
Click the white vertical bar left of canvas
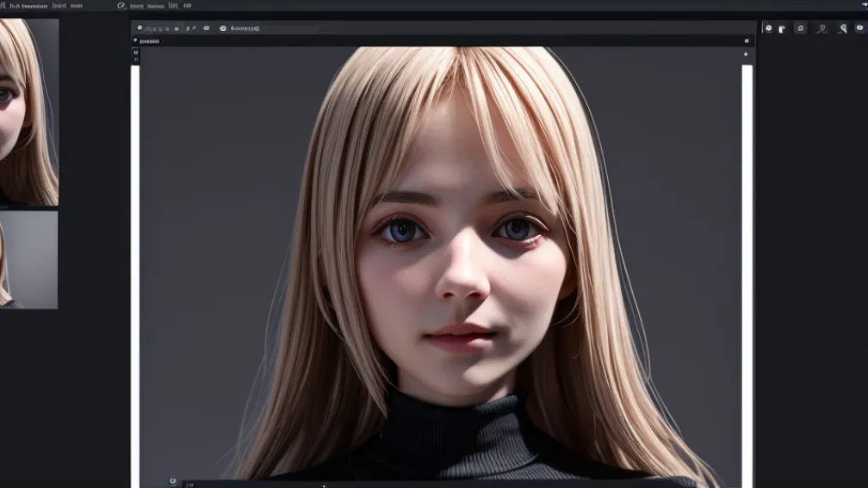tap(135, 276)
